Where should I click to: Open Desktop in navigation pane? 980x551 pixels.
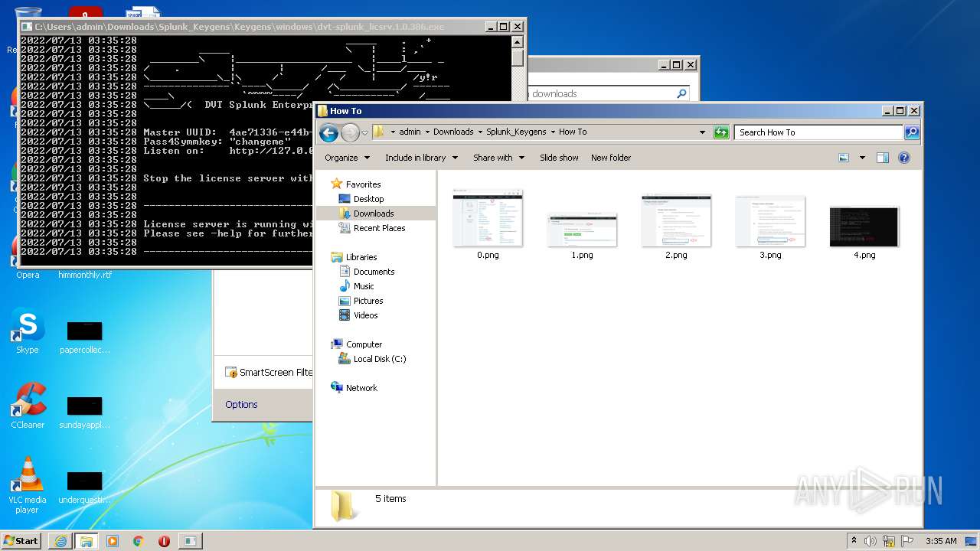pyautogui.click(x=368, y=199)
